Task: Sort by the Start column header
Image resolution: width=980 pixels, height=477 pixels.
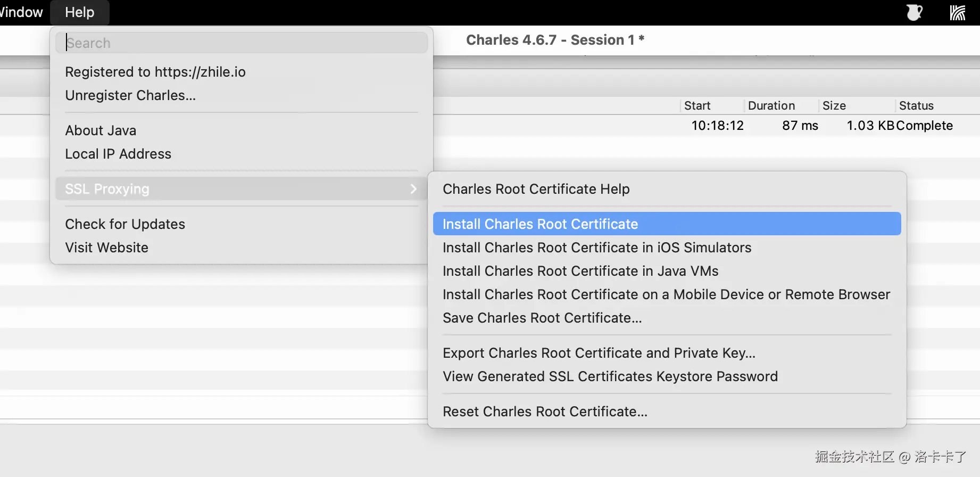Action: 711,105
